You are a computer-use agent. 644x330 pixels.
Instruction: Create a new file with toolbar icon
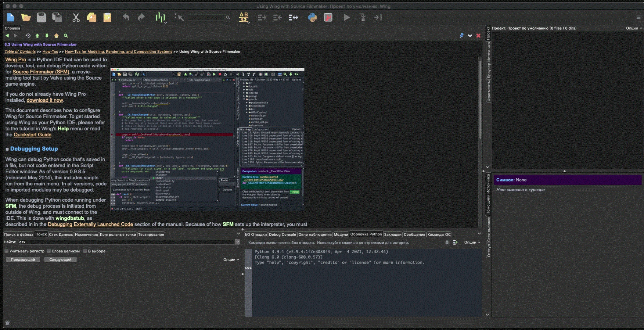10,17
